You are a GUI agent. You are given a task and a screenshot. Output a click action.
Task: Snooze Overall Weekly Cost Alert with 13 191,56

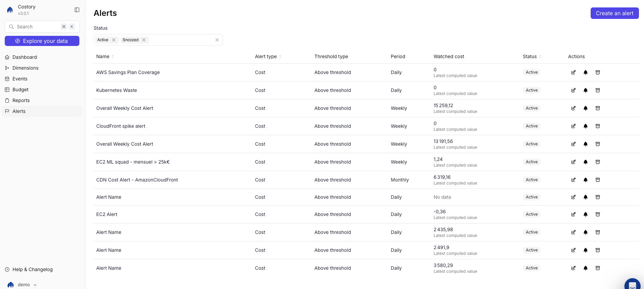click(586, 144)
